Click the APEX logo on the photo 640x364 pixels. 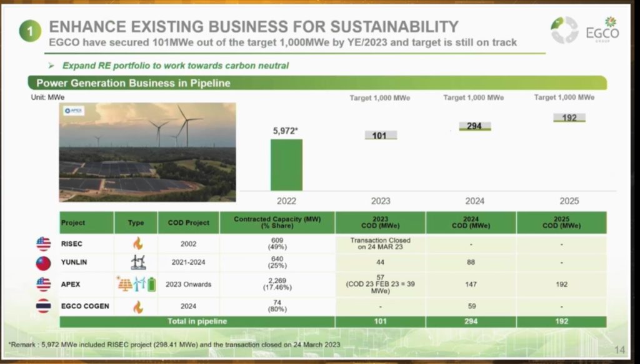74,111
